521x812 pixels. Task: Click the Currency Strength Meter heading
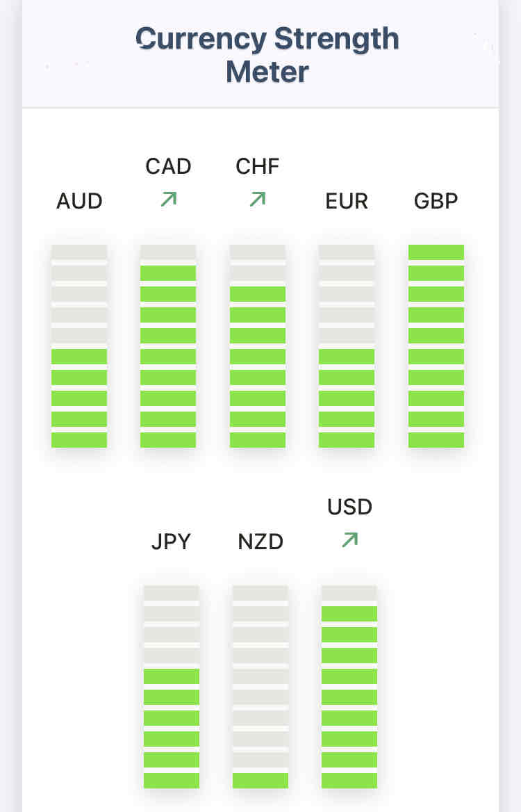pos(267,55)
